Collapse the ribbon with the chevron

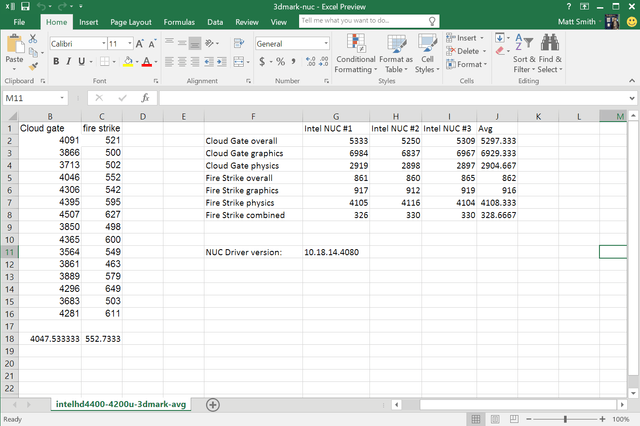coord(632,81)
